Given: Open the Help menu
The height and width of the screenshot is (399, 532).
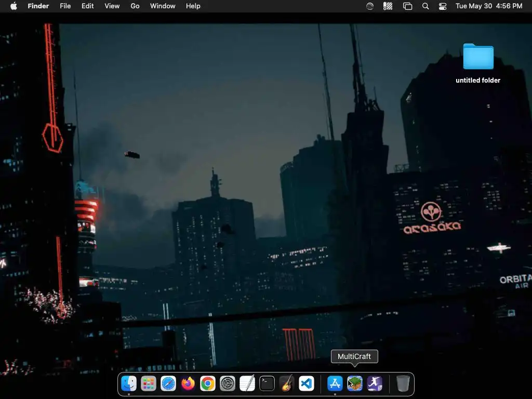Looking at the screenshot, I should tap(193, 6).
